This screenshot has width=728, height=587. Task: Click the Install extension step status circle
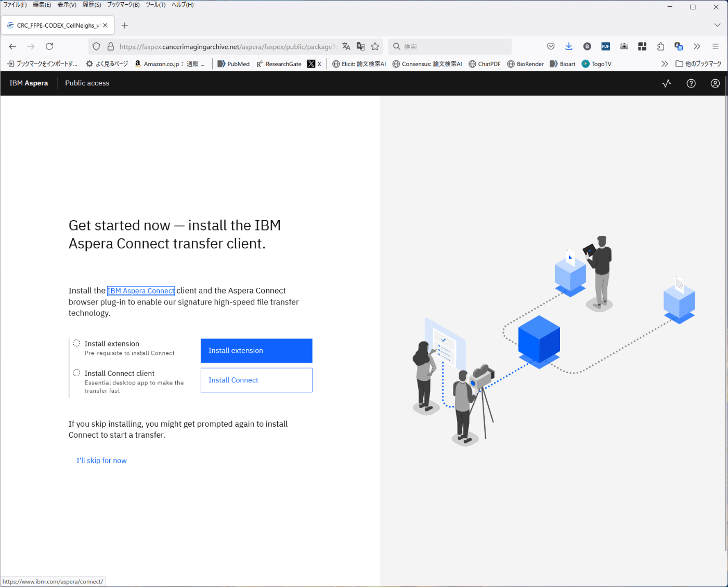pyautogui.click(x=76, y=343)
